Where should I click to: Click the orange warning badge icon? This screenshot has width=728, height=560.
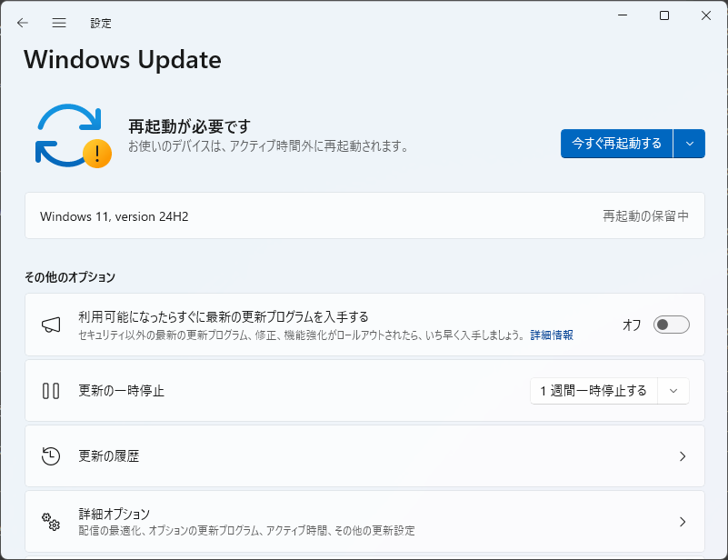(97, 154)
